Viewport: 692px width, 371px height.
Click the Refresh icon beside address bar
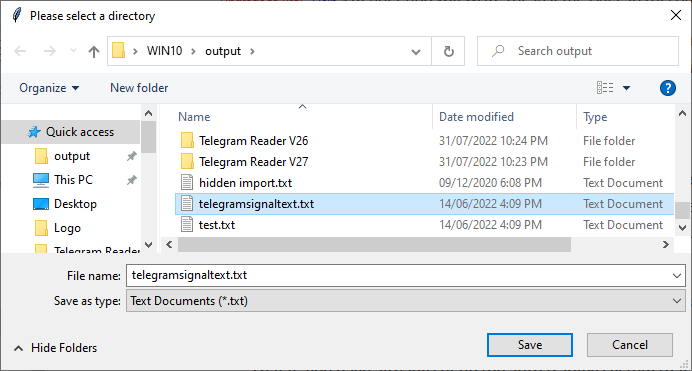[x=448, y=51]
